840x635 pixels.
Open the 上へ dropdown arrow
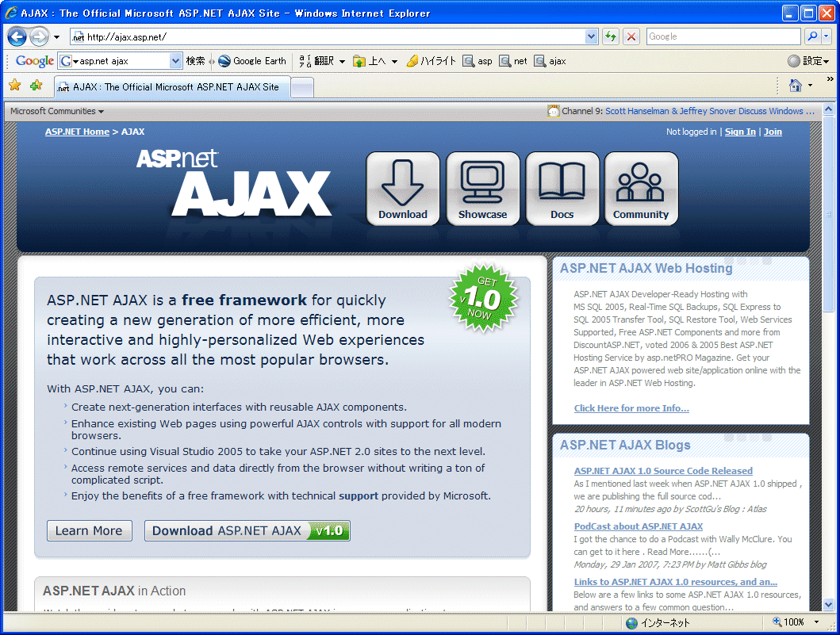point(394,62)
